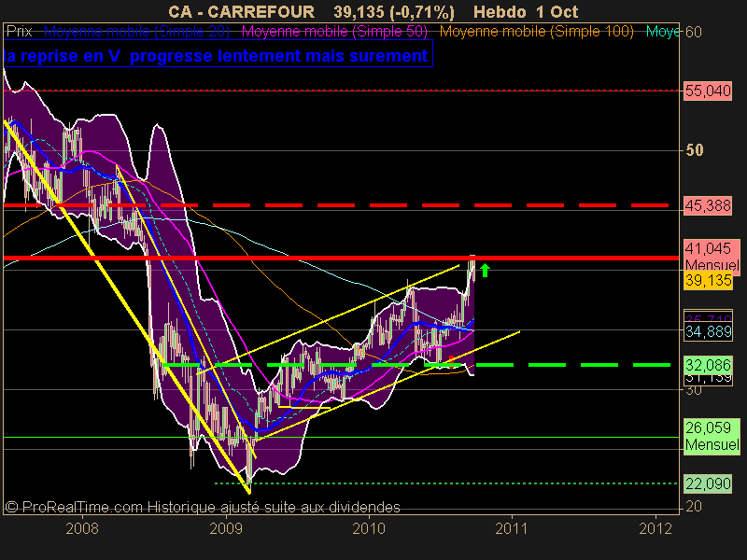Image resolution: width=747 pixels, height=560 pixels.
Task: Click the 50 price axis tick
Action: (694, 150)
